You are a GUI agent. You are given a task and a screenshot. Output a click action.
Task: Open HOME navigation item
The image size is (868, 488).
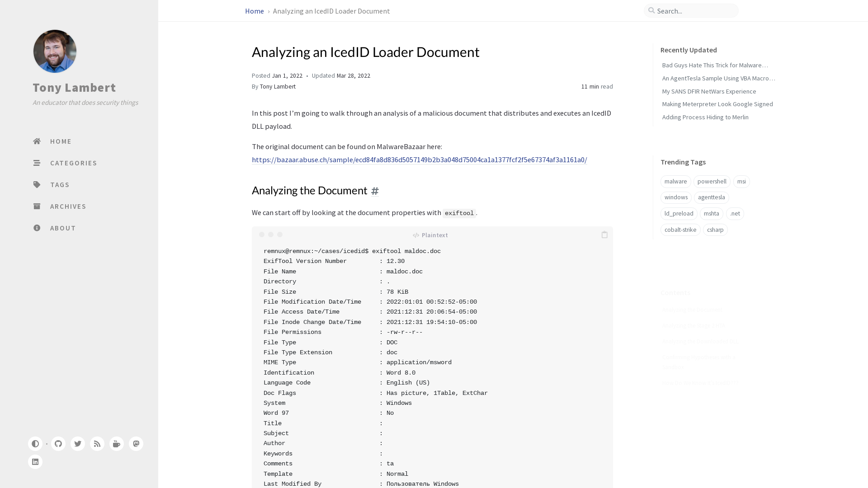61,141
